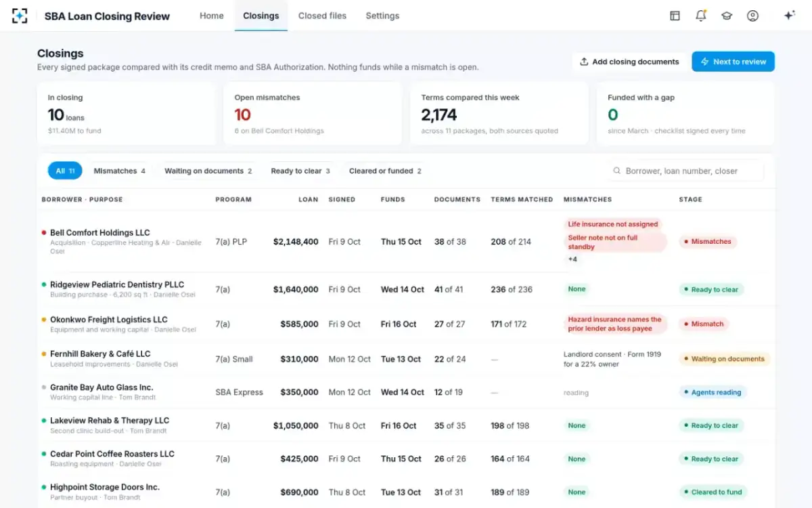Click the SBA Loan Closing Review logo icon
Screen dimensions: 812x508
tap(20, 16)
